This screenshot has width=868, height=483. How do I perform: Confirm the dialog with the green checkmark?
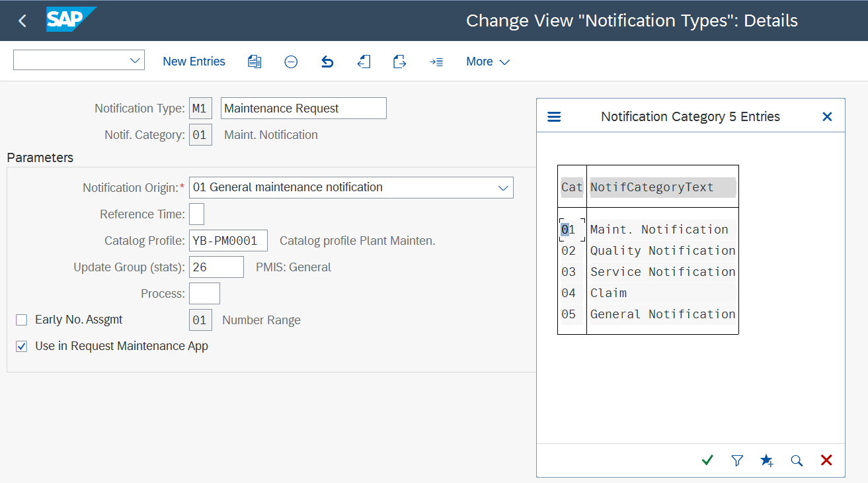click(707, 460)
